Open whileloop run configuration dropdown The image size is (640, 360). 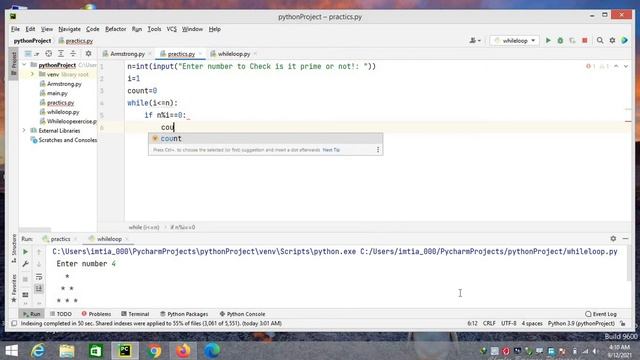[514, 40]
